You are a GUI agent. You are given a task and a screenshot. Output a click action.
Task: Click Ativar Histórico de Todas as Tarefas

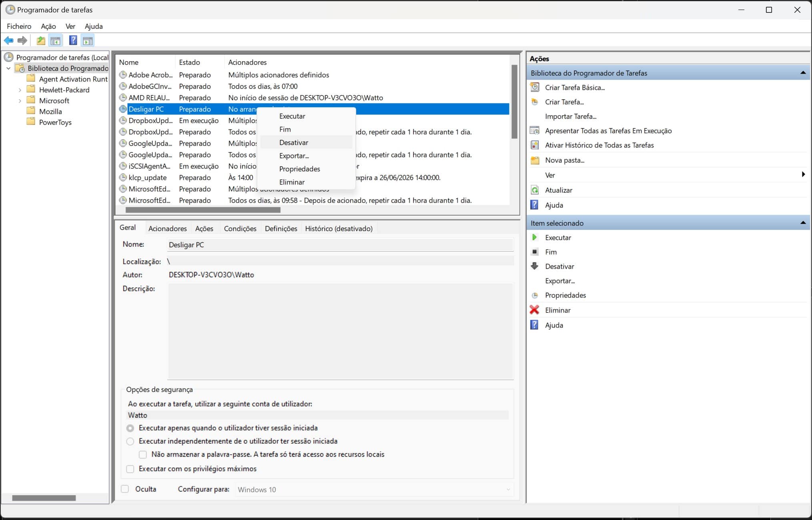click(599, 145)
